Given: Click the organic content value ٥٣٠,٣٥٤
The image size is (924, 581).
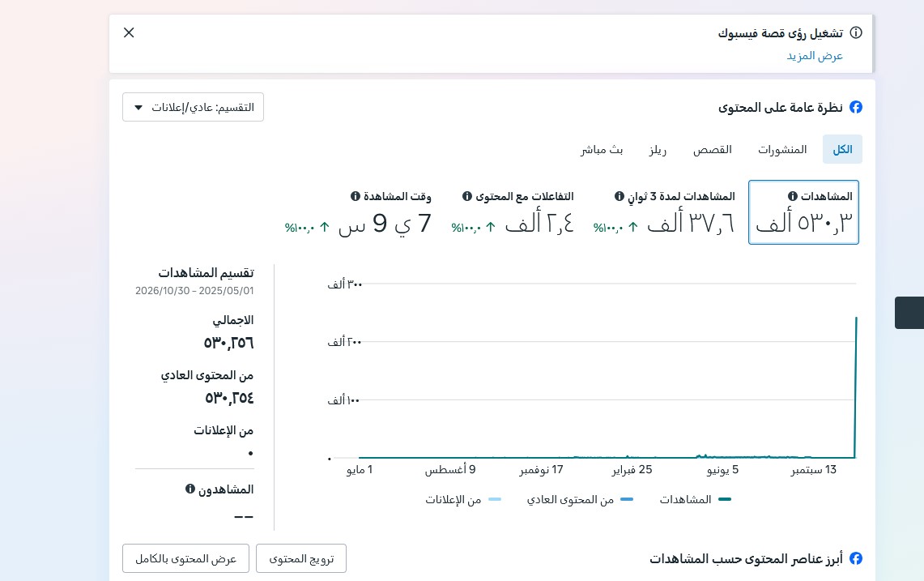Looking at the screenshot, I should [x=229, y=398].
